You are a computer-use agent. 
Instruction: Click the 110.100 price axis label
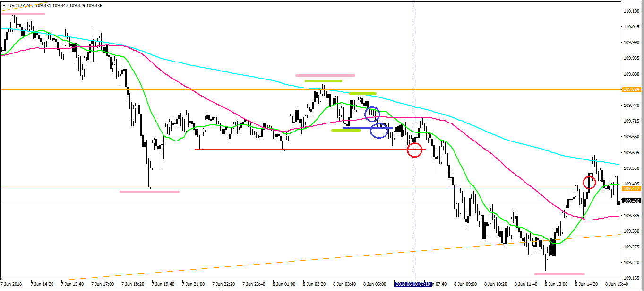click(x=631, y=11)
